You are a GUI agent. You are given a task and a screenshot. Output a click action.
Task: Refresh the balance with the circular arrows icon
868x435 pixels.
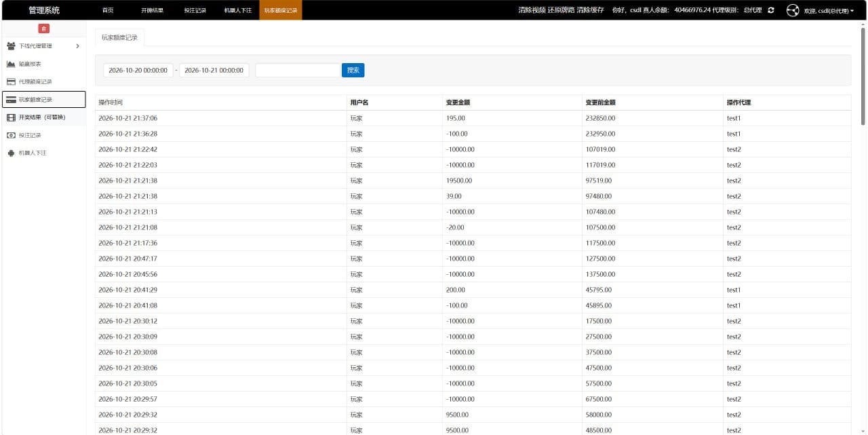(771, 10)
